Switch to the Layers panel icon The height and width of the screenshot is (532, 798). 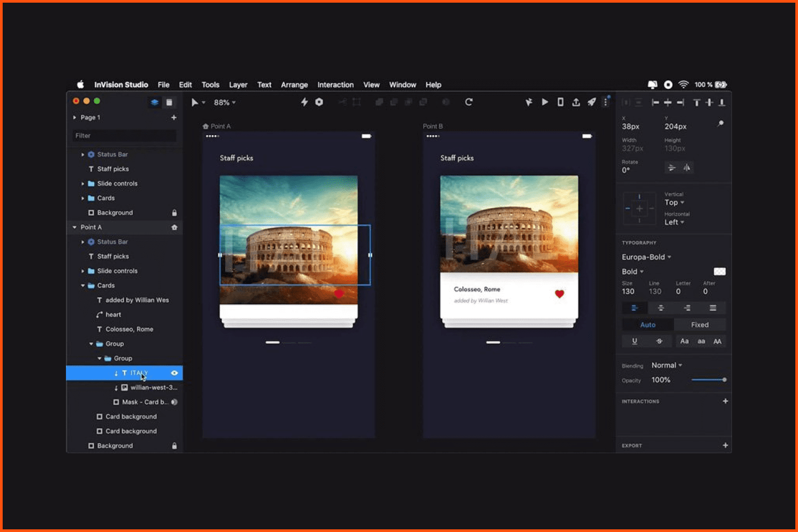(154, 102)
